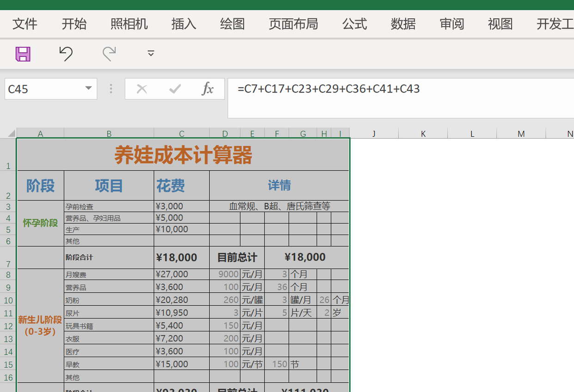Select row 12 header

[8, 325]
